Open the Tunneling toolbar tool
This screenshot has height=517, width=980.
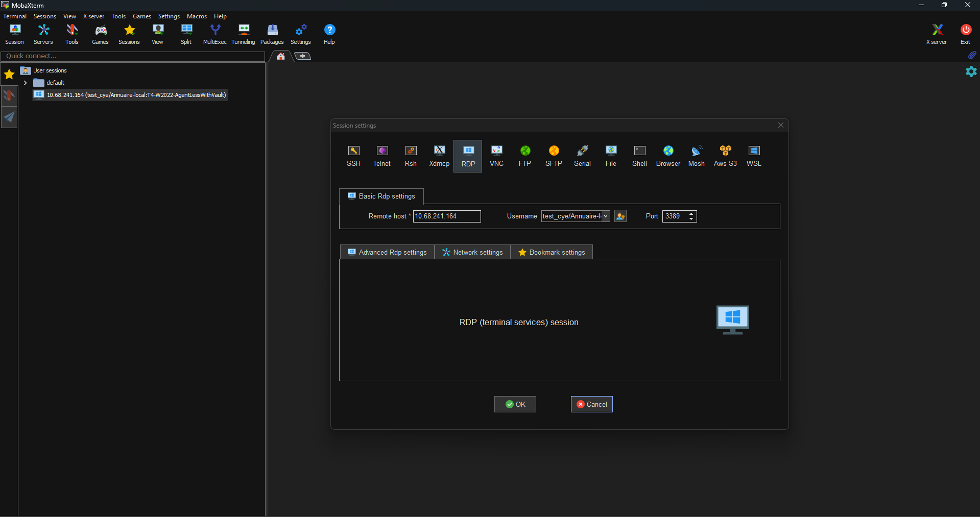[243, 34]
